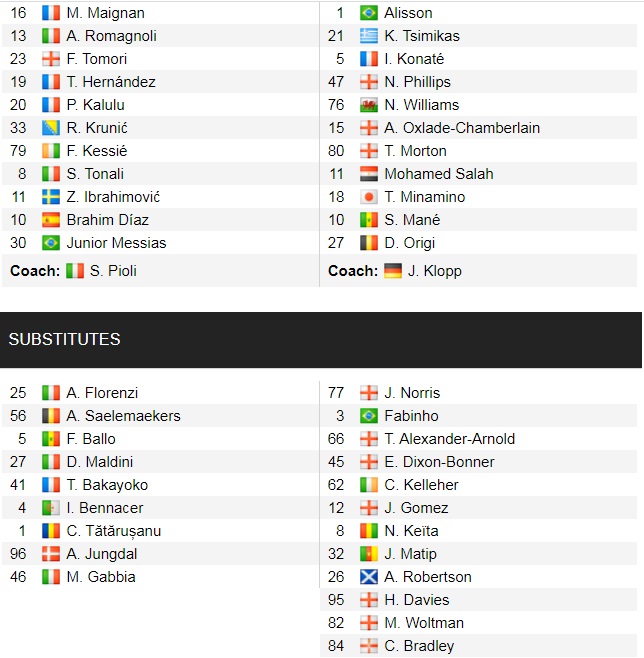Click the Scotland flag beside A. Robertson
Image resolution: width=644 pixels, height=658 pixels.
click(x=368, y=577)
